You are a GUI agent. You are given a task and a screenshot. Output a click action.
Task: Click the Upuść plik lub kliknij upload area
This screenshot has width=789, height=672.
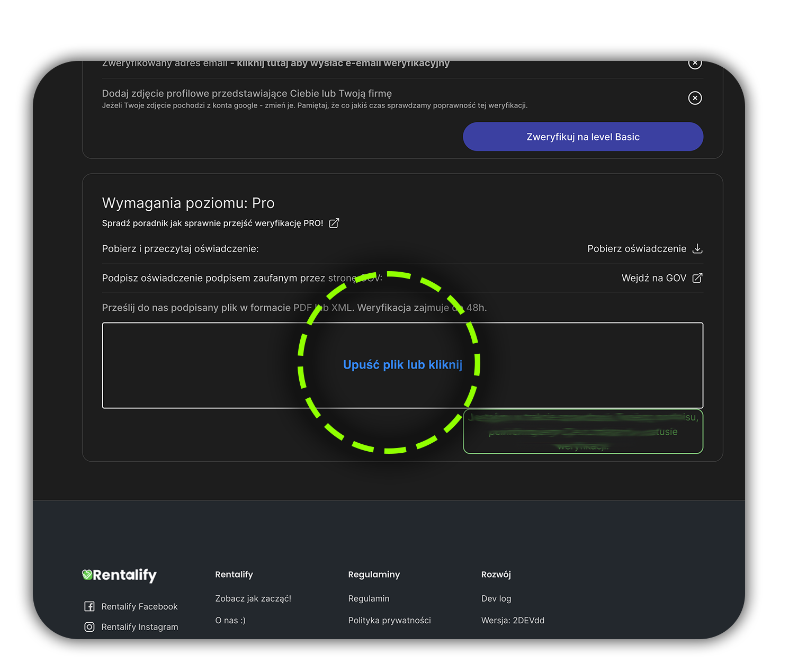(x=402, y=365)
